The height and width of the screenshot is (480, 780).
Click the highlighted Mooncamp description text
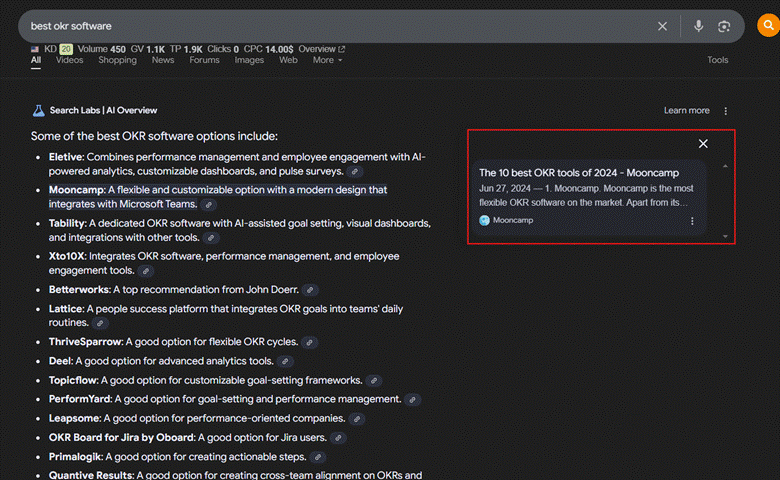tap(218, 197)
